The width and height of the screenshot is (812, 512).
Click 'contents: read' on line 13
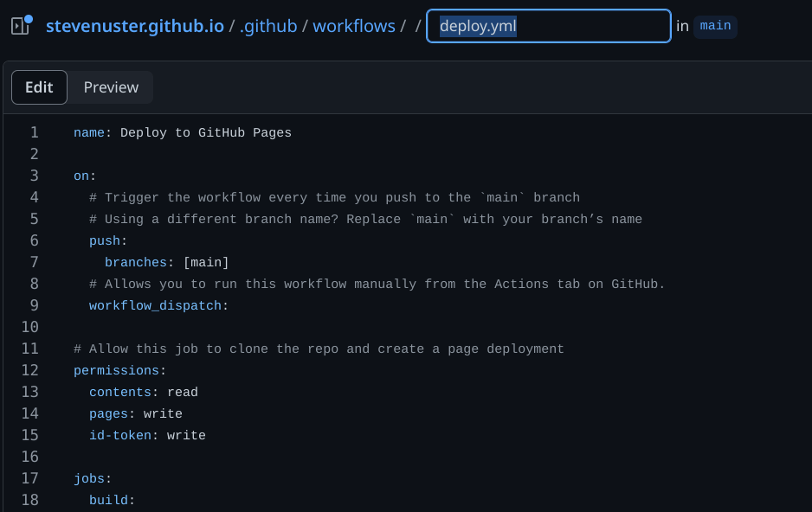click(x=144, y=393)
